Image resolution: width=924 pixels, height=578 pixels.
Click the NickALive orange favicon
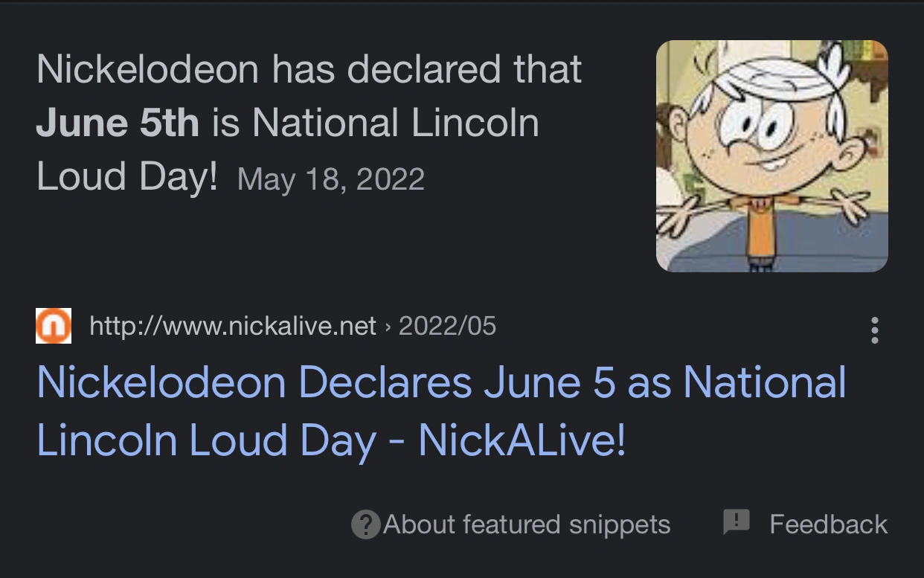(54, 326)
